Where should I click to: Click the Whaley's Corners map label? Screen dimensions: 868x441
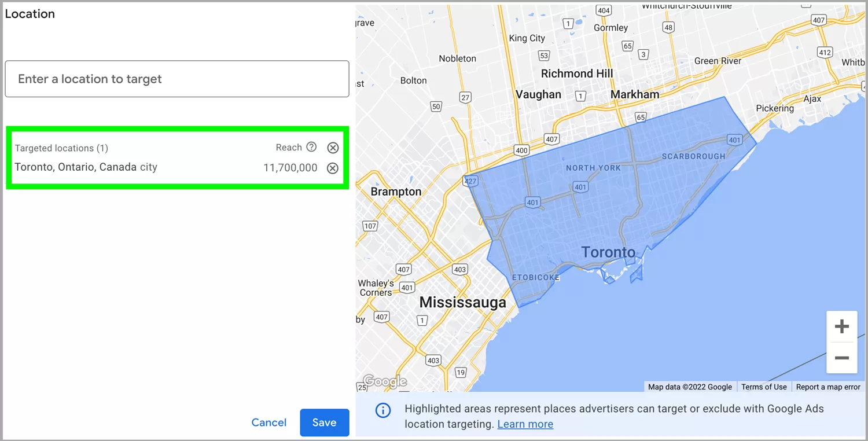click(x=376, y=288)
